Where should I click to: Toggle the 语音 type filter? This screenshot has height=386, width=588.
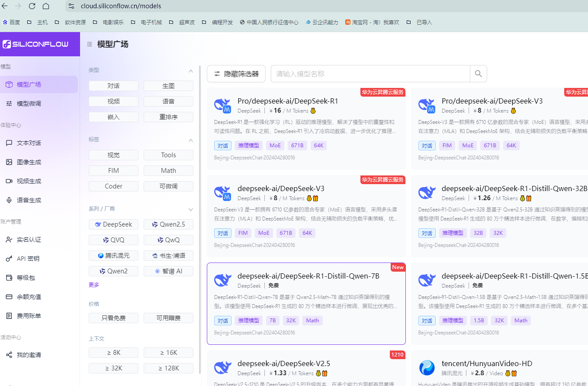(168, 101)
